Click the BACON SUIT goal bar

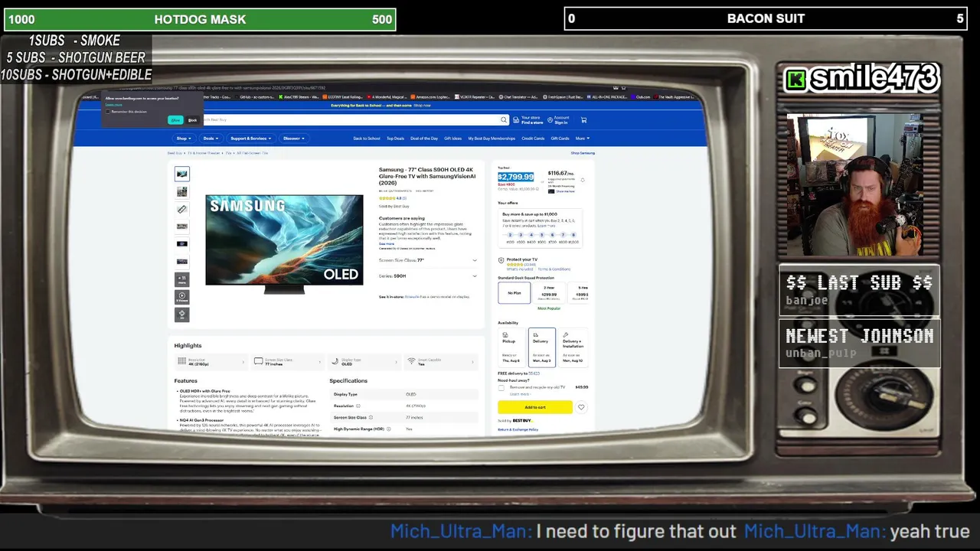(x=766, y=18)
